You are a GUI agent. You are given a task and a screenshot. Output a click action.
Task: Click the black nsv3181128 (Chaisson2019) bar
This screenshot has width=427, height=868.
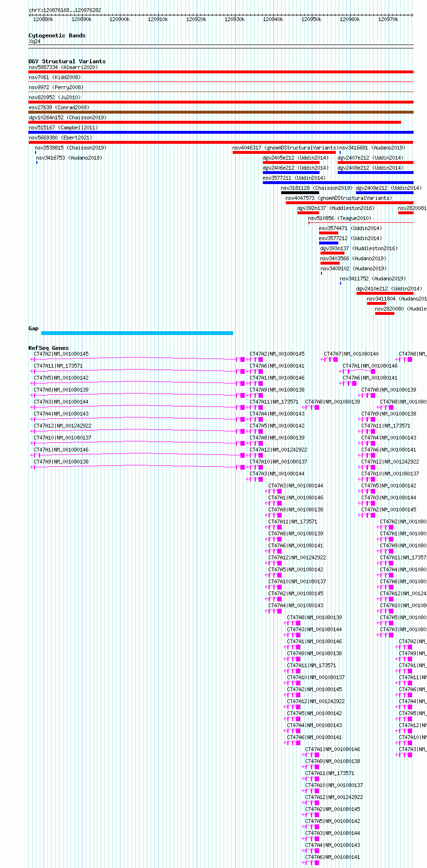tap(300, 193)
